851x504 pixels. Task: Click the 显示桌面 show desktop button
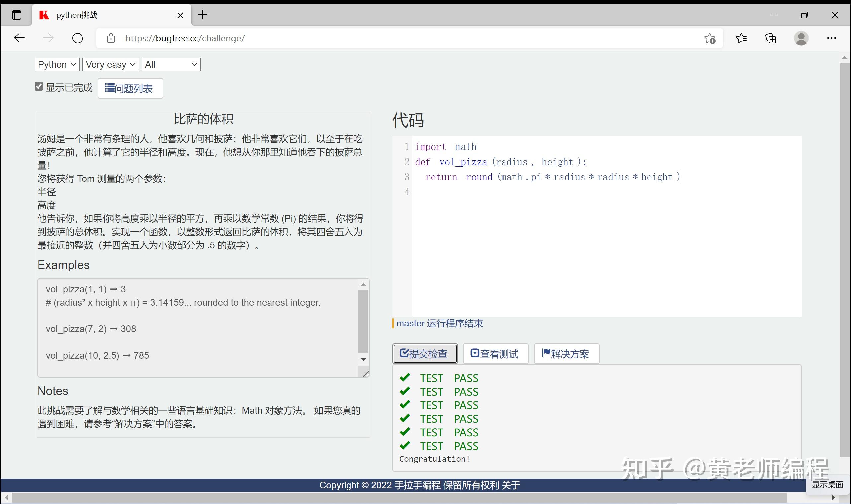827,485
